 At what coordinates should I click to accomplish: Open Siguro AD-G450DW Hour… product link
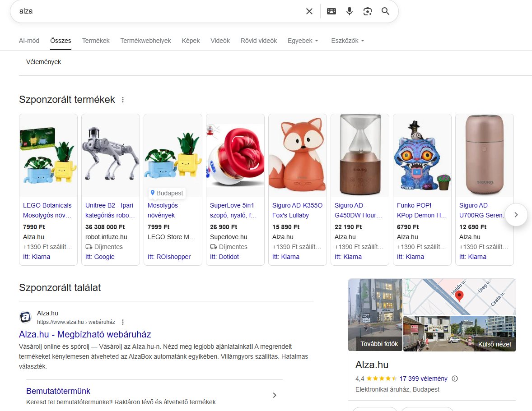click(358, 210)
